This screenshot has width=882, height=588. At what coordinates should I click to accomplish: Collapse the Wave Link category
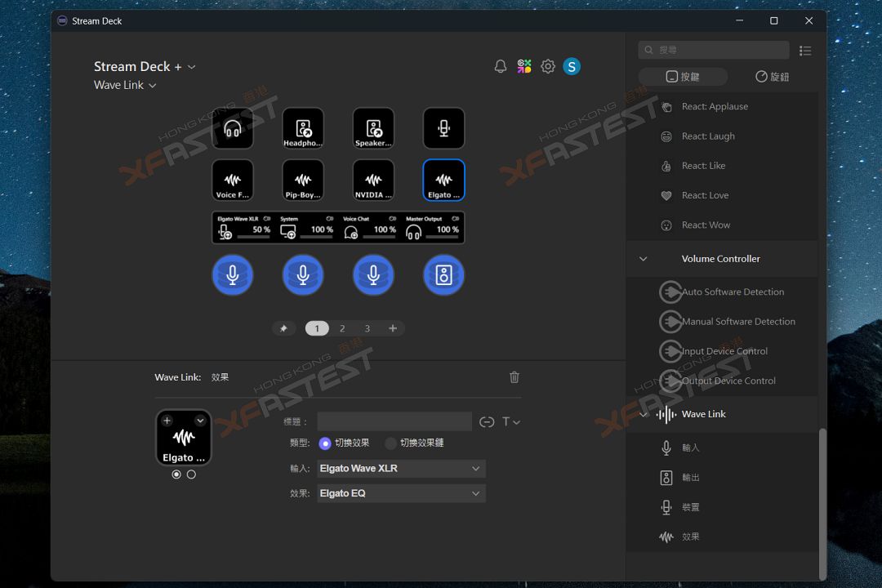pyautogui.click(x=644, y=414)
